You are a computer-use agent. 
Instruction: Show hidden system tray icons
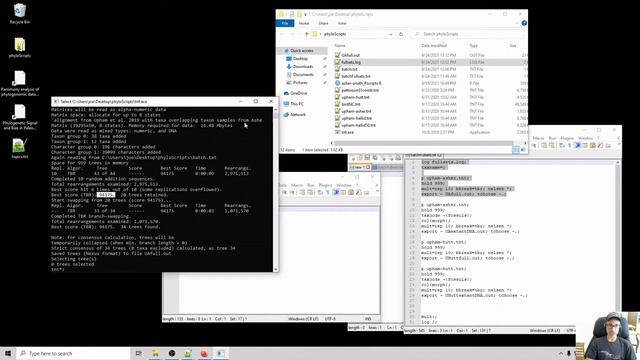click(x=560, y=353)
